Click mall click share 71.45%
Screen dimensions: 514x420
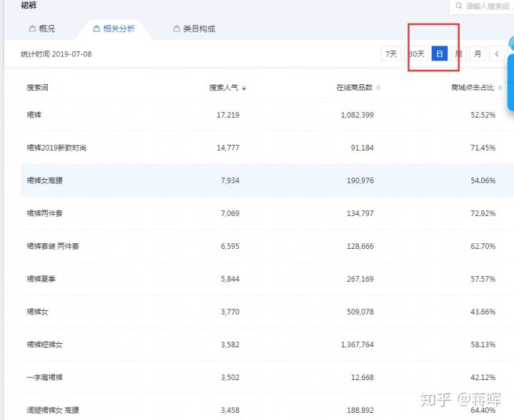(x=483, y=148)
